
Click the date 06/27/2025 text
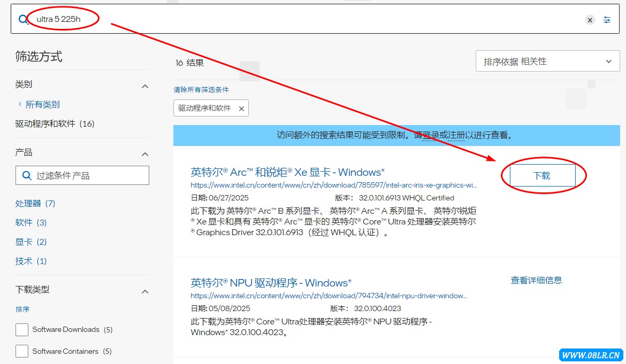click(x=228, y=198)
